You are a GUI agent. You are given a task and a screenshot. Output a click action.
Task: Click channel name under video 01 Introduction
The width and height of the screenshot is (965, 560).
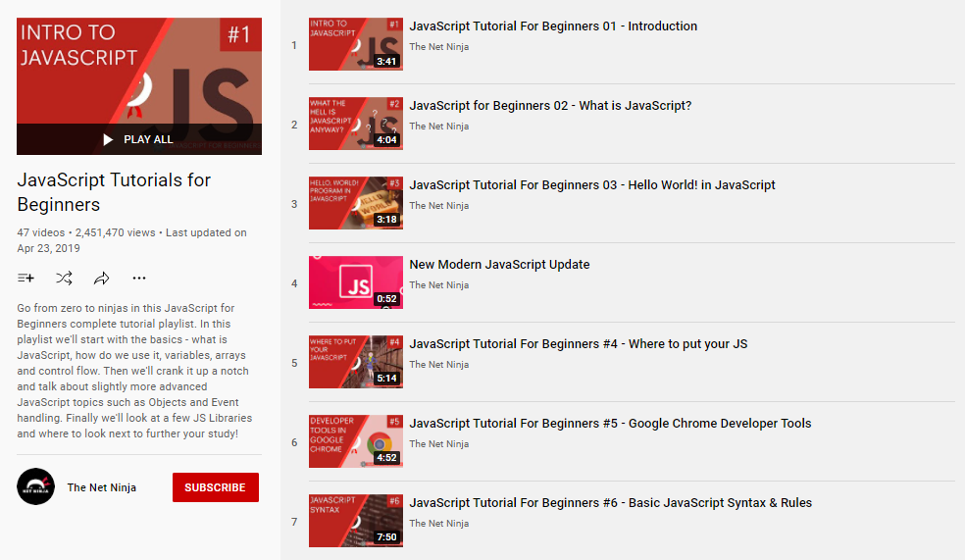438,47
